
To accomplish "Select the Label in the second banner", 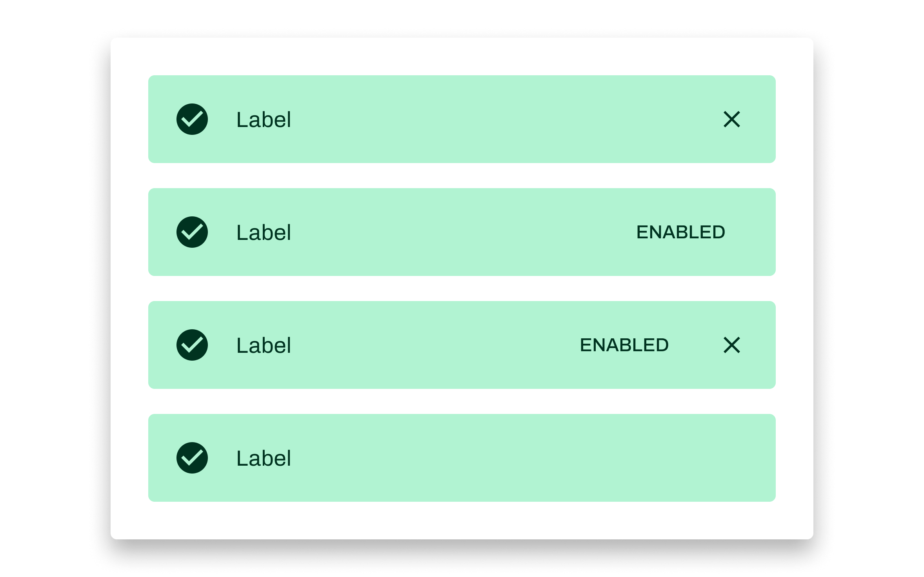I will (x=263, y=233).
